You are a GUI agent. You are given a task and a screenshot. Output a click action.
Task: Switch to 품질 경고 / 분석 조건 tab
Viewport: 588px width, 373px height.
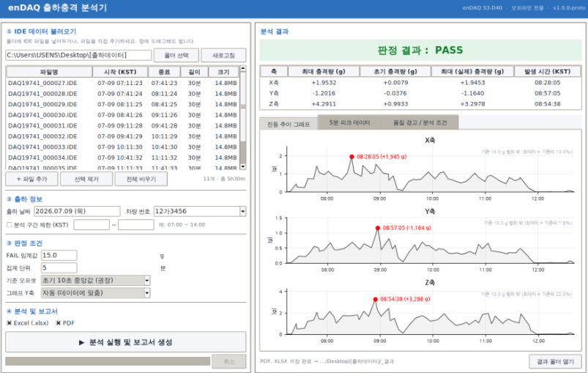420,122
